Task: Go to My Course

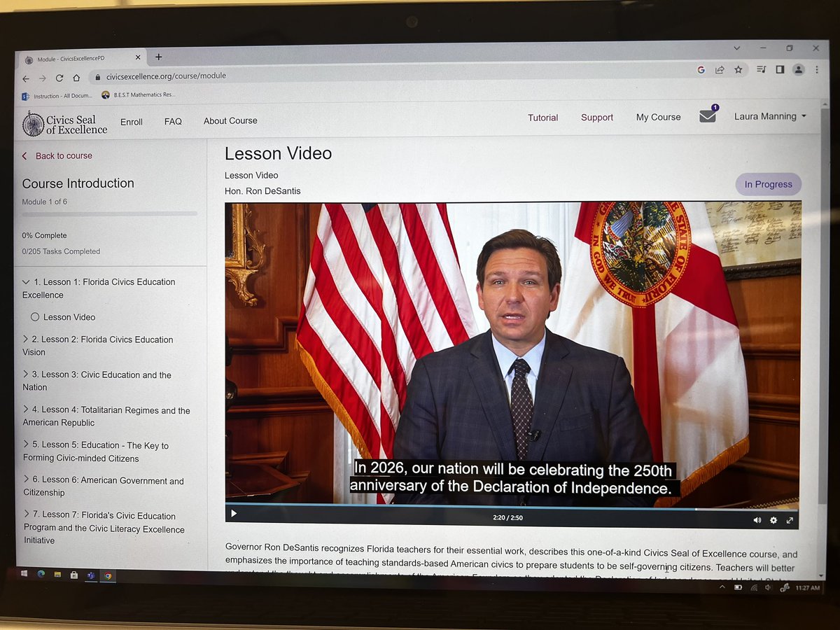Action: click(x=658, y=117)
